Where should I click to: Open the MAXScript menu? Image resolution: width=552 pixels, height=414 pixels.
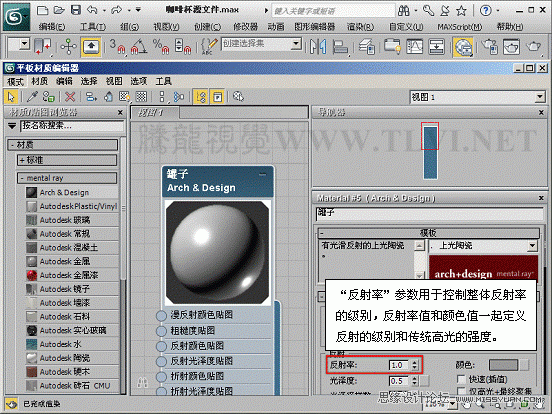pyautogui.click(x=459, y=27)
